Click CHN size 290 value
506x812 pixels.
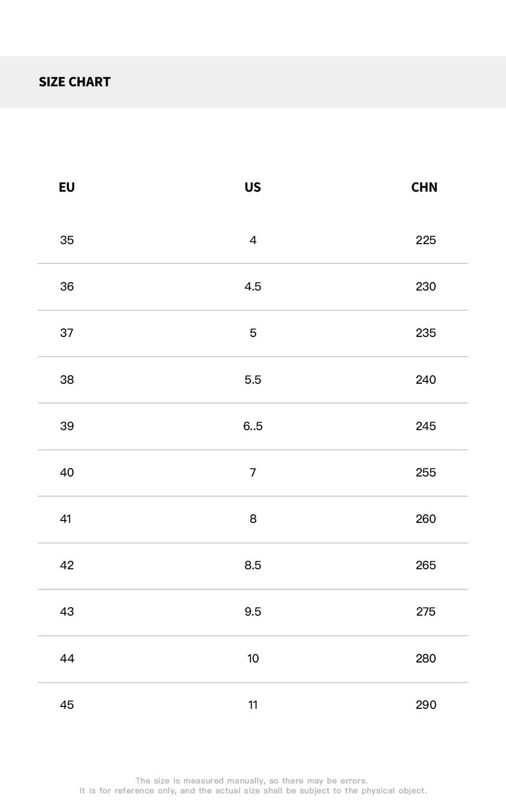pos(426,705)
